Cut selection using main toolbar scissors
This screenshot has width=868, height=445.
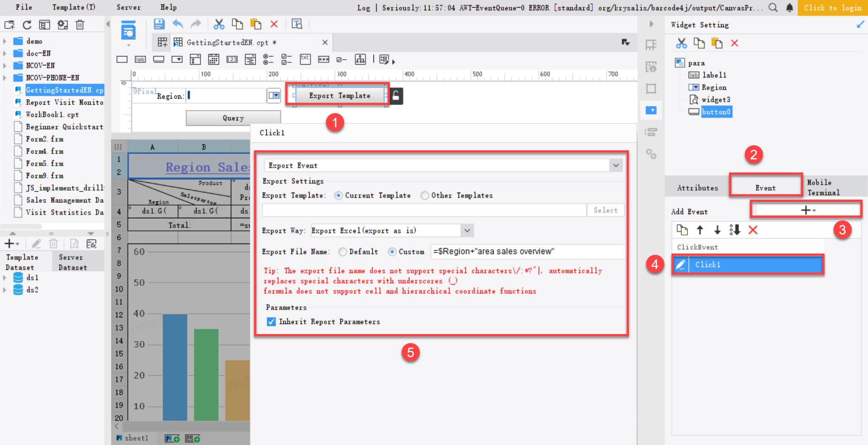(x=219, y=24)
